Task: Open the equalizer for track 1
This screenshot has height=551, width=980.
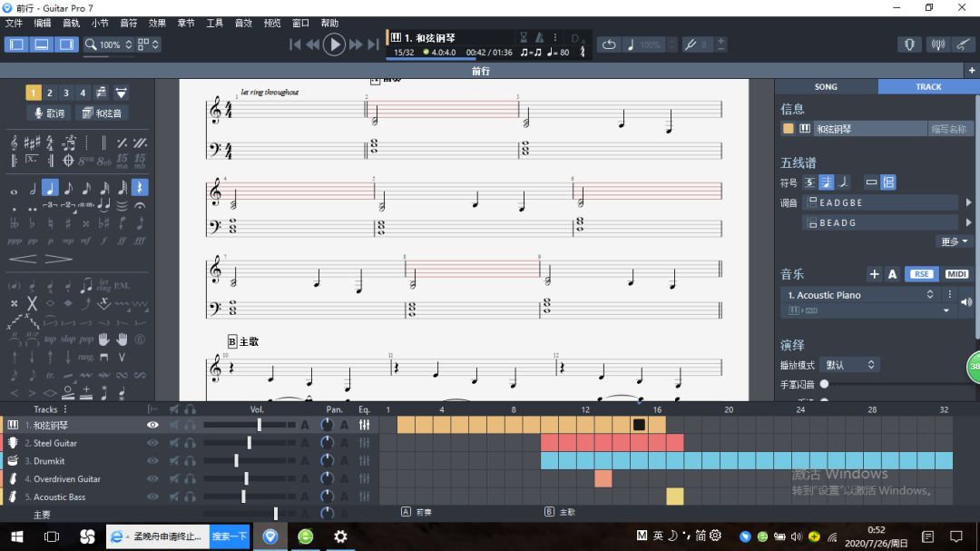Action: [x=364, y=425]
